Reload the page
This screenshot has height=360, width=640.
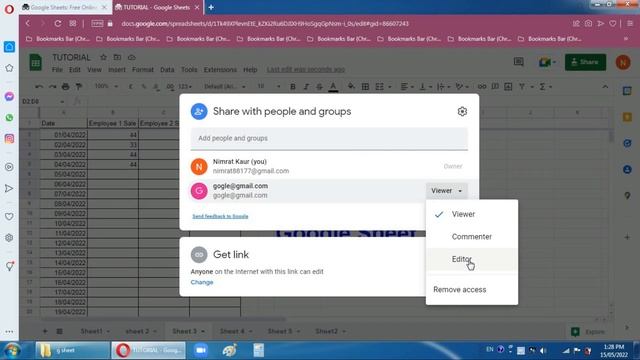coord(58,24)
